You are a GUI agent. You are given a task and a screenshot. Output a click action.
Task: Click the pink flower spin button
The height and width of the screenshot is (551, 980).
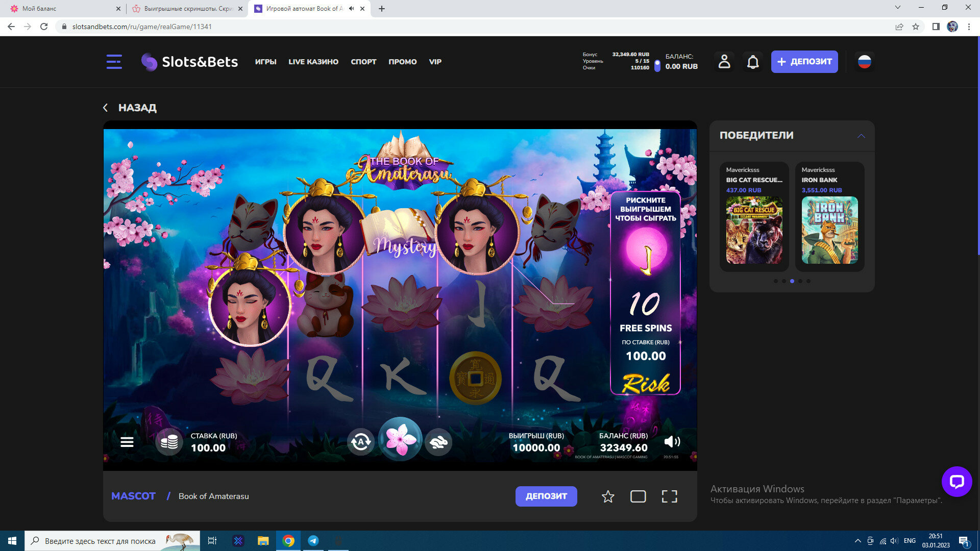[400, 440]
